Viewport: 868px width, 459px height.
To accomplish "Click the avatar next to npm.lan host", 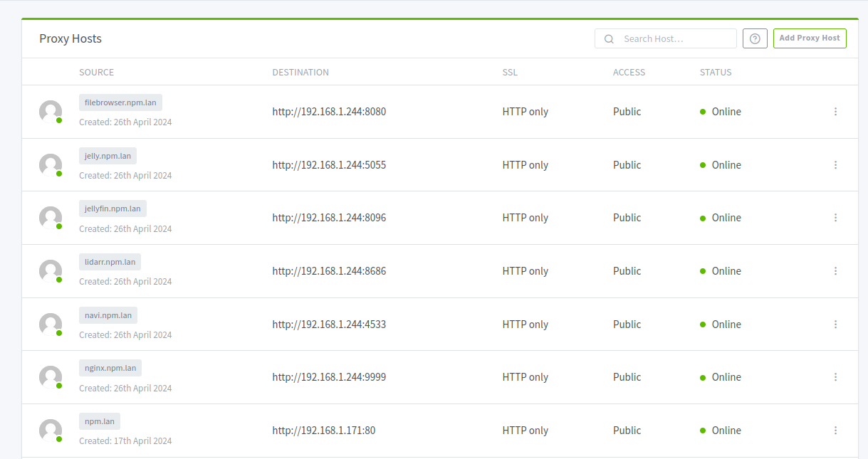I will coord(51,431).
